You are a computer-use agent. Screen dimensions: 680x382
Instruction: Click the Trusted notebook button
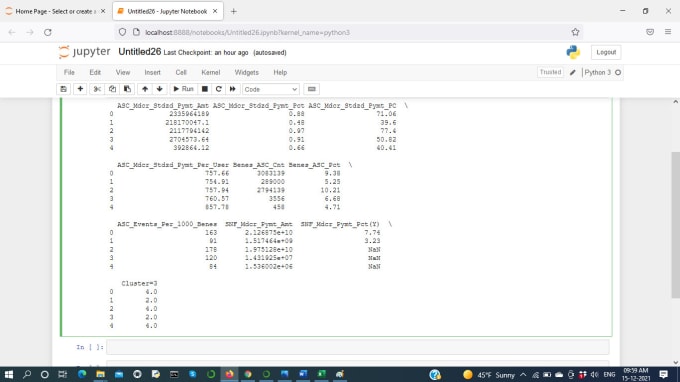coord(550,72)
